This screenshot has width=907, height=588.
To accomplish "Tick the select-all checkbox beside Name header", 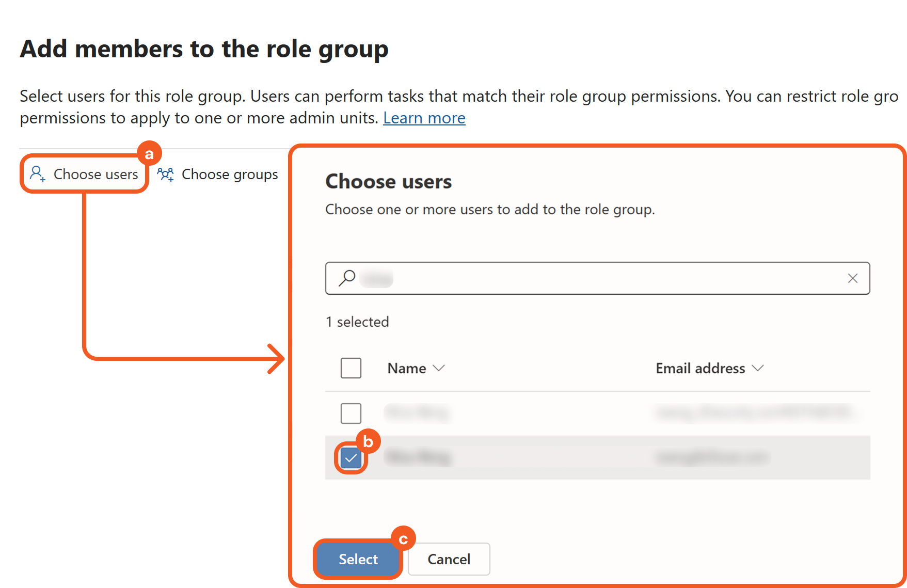I will tap(351, 368).
